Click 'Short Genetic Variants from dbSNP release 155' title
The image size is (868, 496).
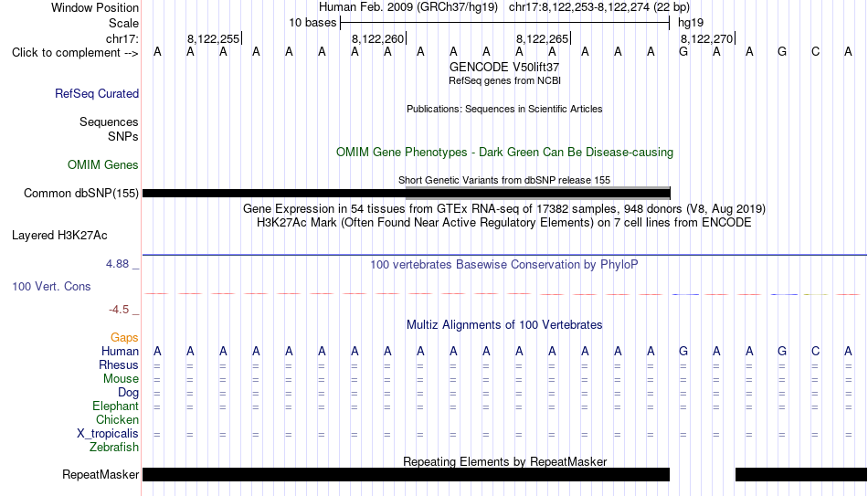(504, 180)
